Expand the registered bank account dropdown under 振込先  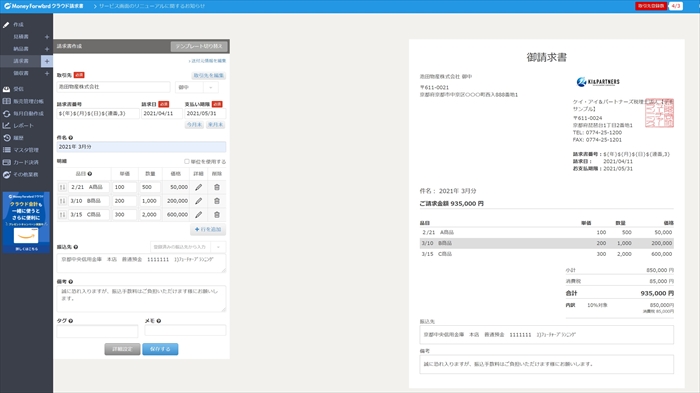click(x=188, y=247)
